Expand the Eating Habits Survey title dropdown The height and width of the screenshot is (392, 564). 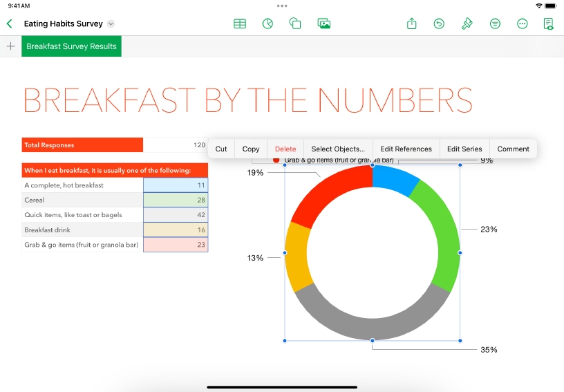tap(111, 24)
